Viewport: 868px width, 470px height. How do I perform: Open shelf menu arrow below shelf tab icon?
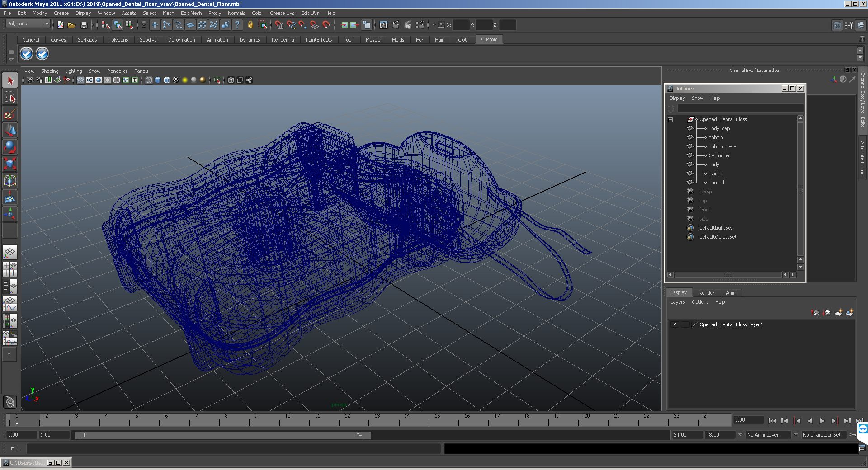coord(11,59)
